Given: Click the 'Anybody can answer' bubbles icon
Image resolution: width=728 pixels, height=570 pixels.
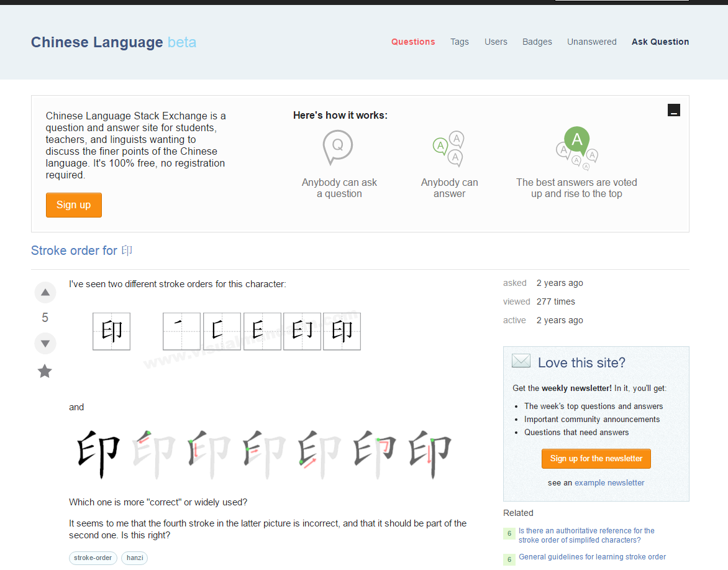Looking at the screenshot, I should click(x=449, y=149).
